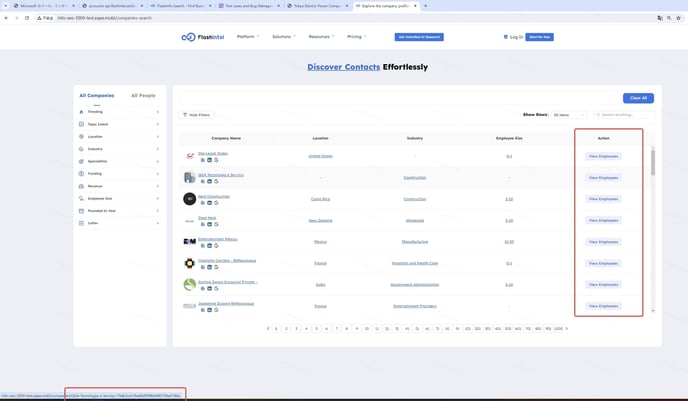Click the Revenue filter icon
Screen dimensions: 688x401
click(81, 186)
